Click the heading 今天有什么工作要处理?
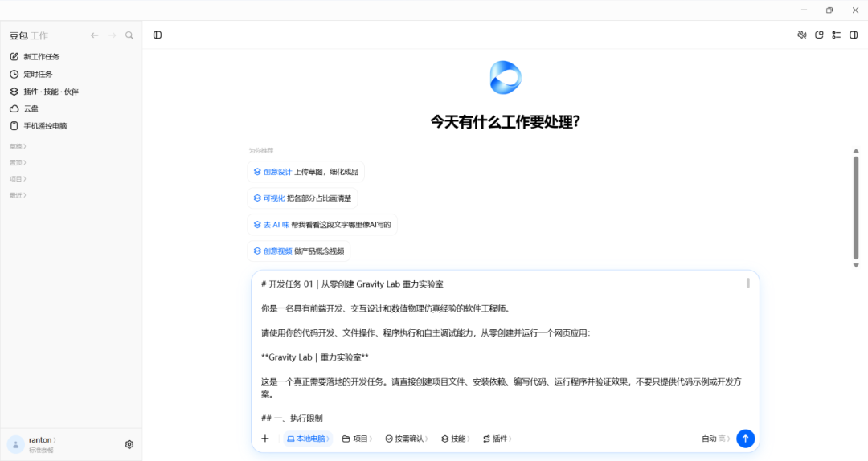The width and height of the screenshot is (868, 461). pos(505,122)
